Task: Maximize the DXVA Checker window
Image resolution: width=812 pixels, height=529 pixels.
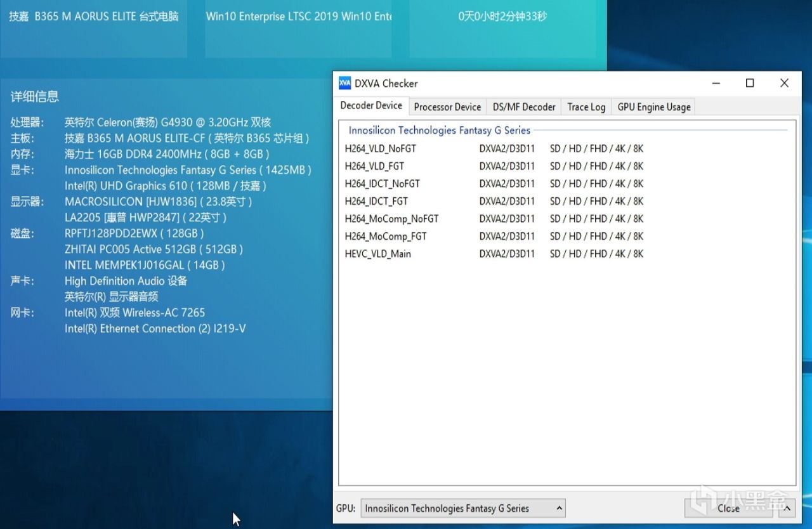Action: (x=750, y=83)
